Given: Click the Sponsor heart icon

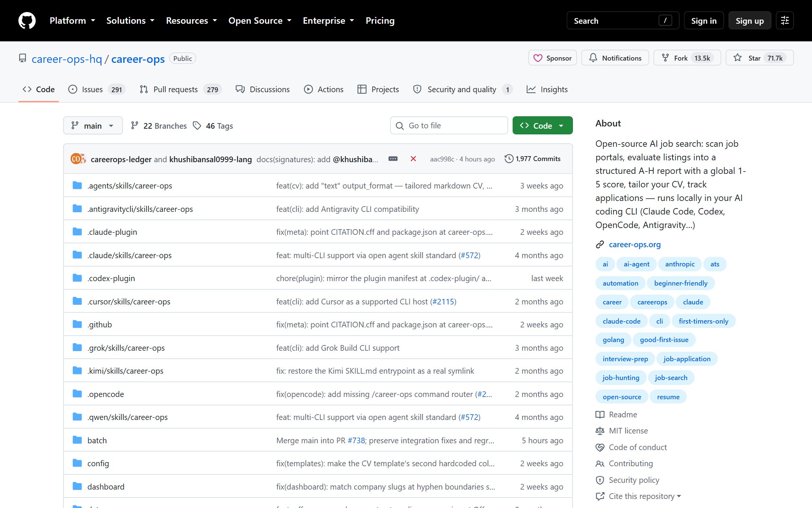Looking at the screenshot, I should tap(538, 58).
